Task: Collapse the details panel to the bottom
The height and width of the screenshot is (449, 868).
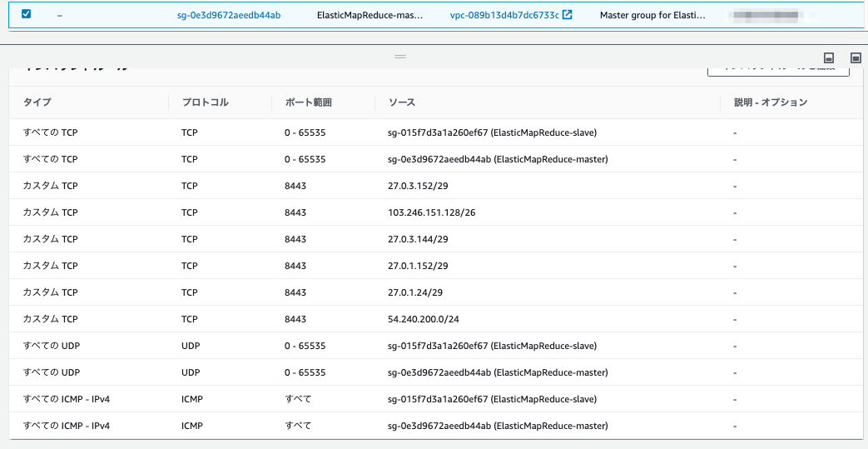Action: tap(829, 57)
